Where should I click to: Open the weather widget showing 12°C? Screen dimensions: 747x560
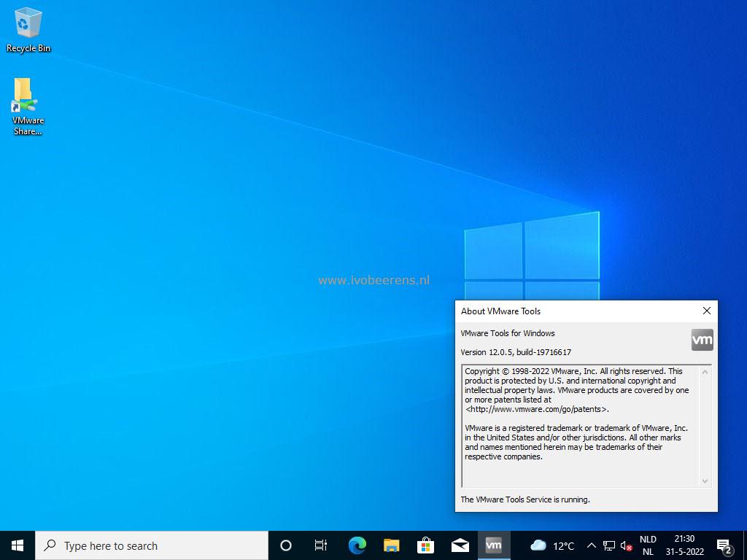point(552,545)
